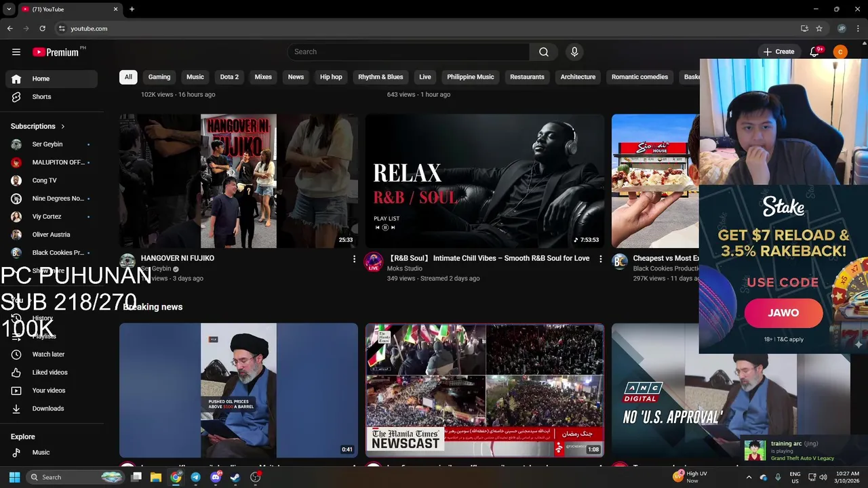This screenshot has height=488, width=868.
Task: Open Task View on taskbar
Action: coord(136,477)
